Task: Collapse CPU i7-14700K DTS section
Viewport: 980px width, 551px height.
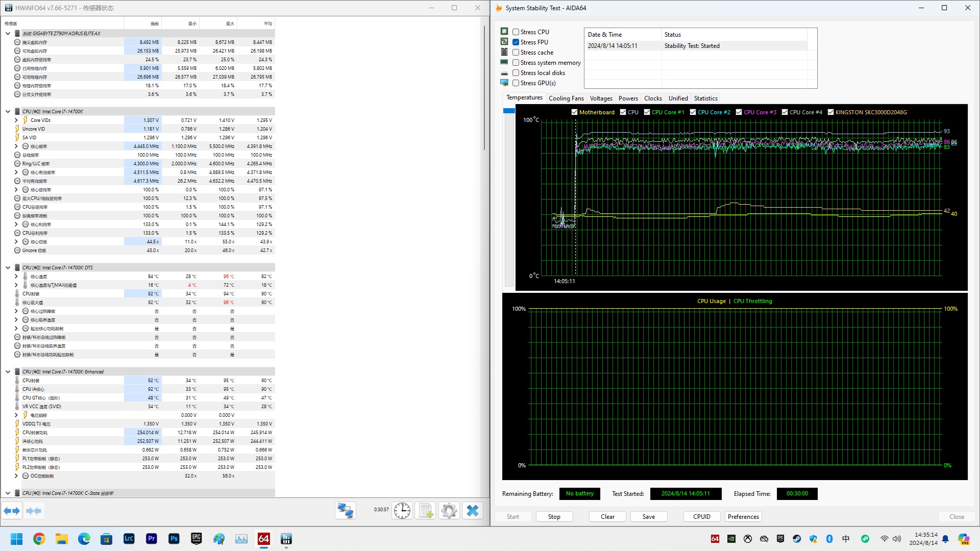Action: (x=8, y=267)
